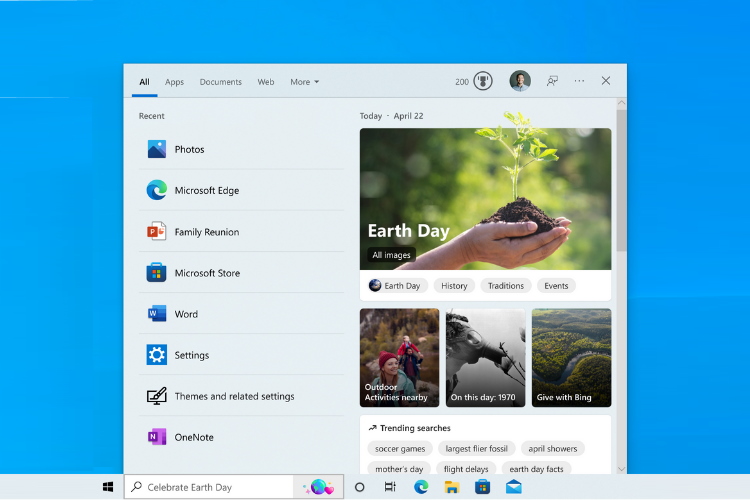Search trending 'earth day facts'
This screenshot has height=500, width=750.
tap(536, 468)
